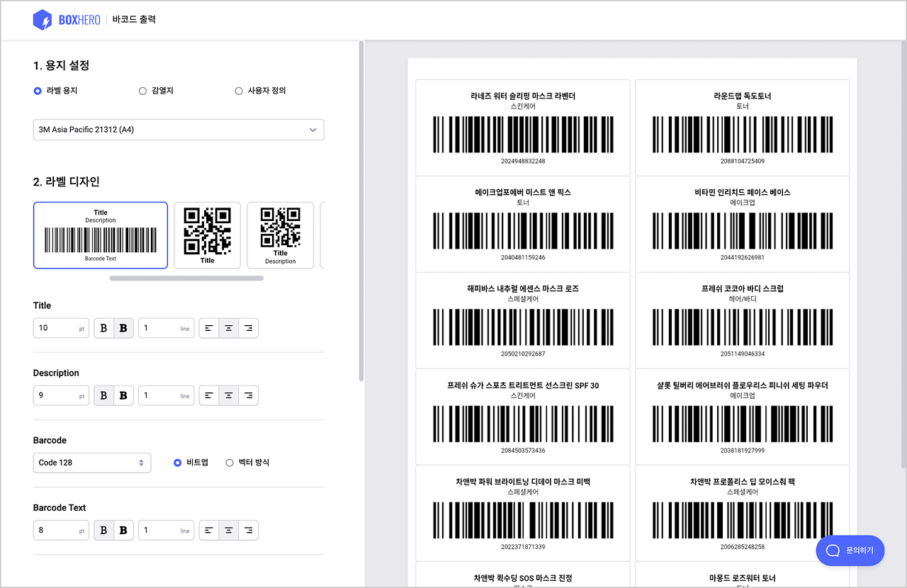Set Title to heavy bold B icon
Image resolution: width=907 pixels, height=588 pixels.
point(123,328)
